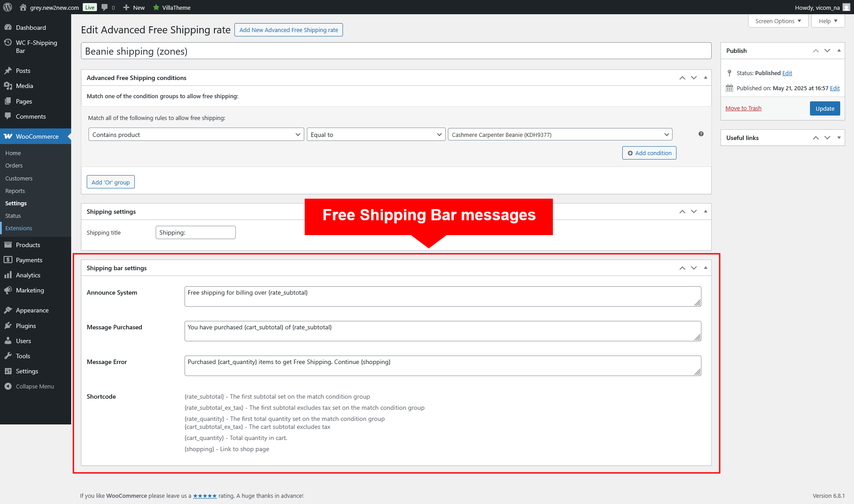
Task: Open the Cashmere Carpenter Beanie product dropdown
Action: pyautogui.click(x=560, y=135)
